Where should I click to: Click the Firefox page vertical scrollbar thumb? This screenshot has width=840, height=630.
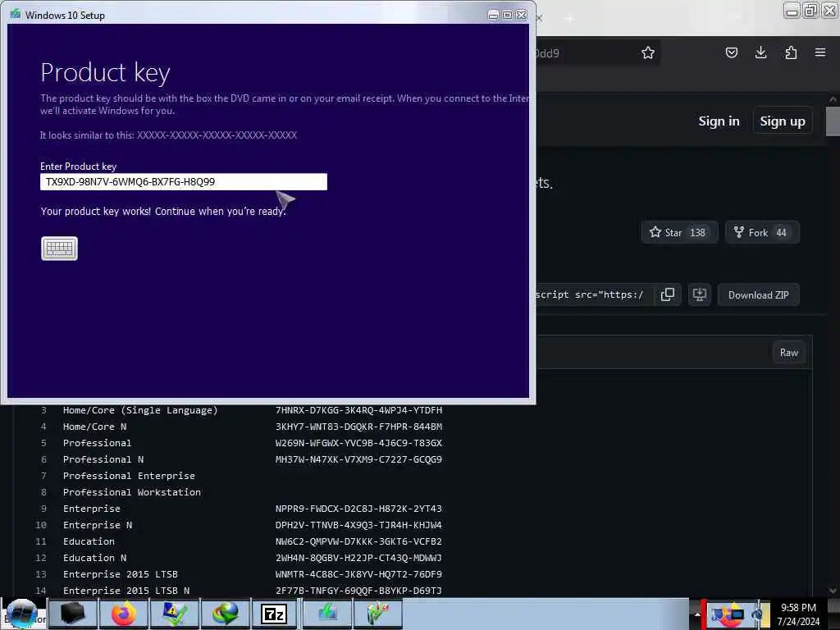click(x=833, y=121)
